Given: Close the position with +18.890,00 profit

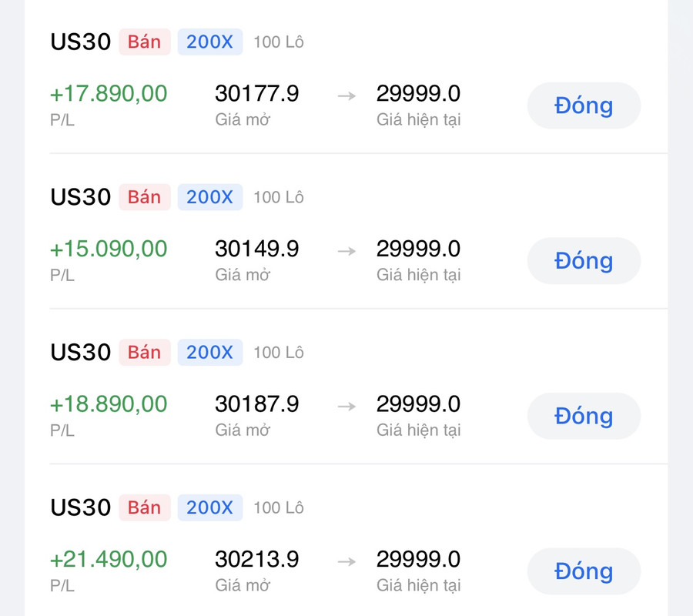Looking at the screenshot, I should tap(584, 416).
